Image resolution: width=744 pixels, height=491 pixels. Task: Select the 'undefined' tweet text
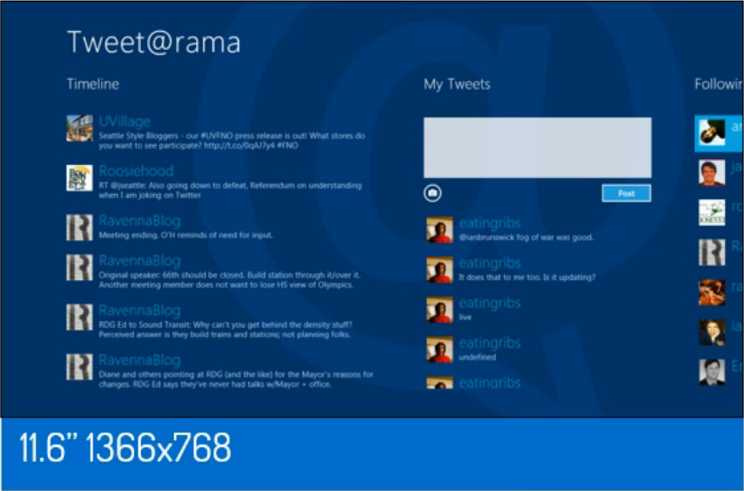click(477, 357)
